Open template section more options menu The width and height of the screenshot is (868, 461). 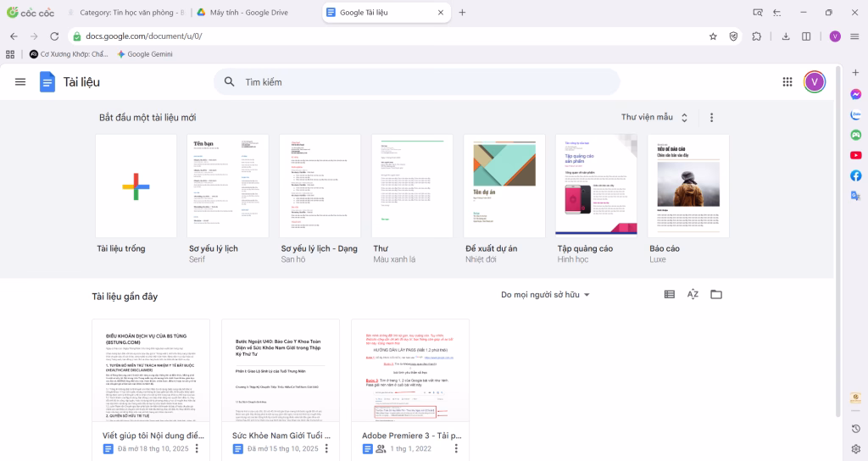(x=711, y=117)
